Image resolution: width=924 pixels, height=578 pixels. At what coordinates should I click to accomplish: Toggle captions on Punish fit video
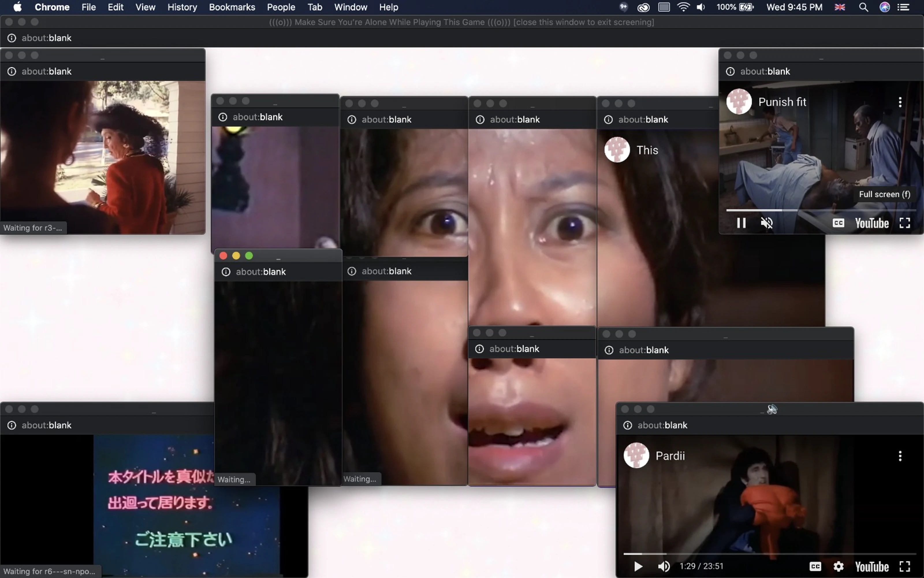(838, 223)
